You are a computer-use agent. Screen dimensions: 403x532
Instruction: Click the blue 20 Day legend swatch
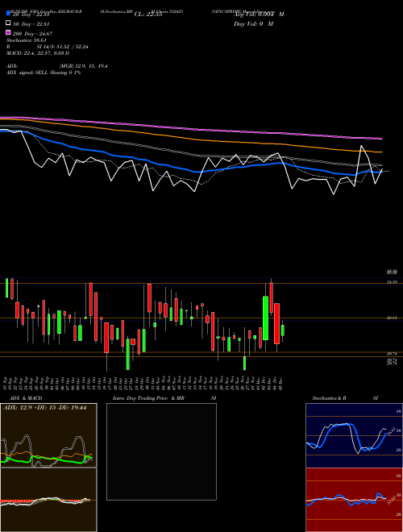point(9,14)
